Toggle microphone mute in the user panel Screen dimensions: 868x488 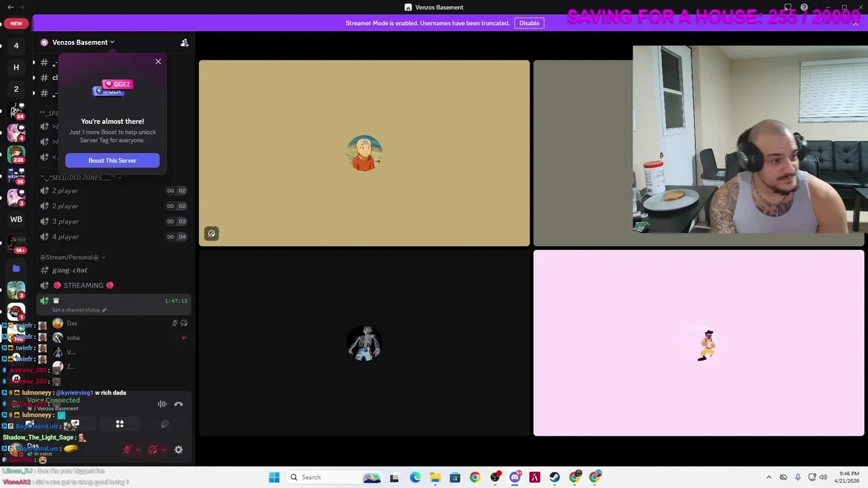(126, 449)
